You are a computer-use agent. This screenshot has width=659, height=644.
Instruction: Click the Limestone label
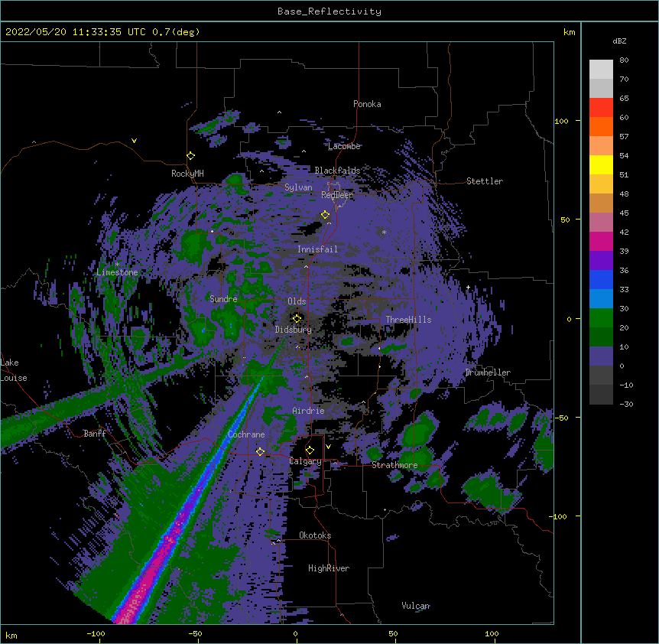(x=117, y=272)
